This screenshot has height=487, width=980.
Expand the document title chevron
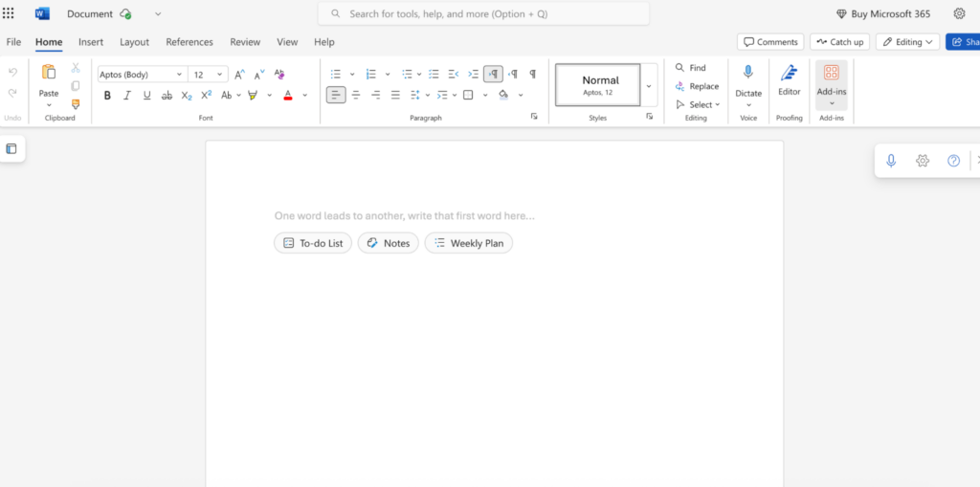158,13
